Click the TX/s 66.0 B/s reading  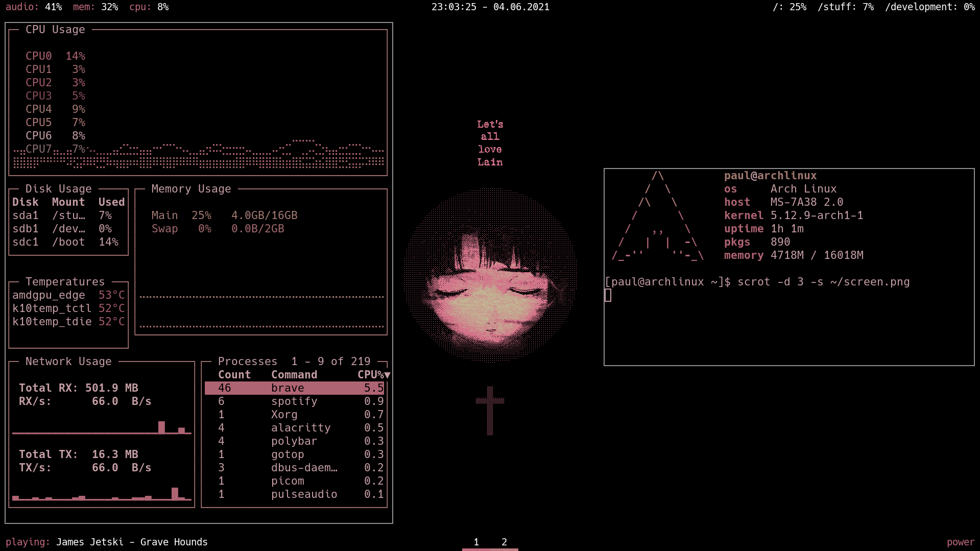pyautogui.click(x=85, y=468)
